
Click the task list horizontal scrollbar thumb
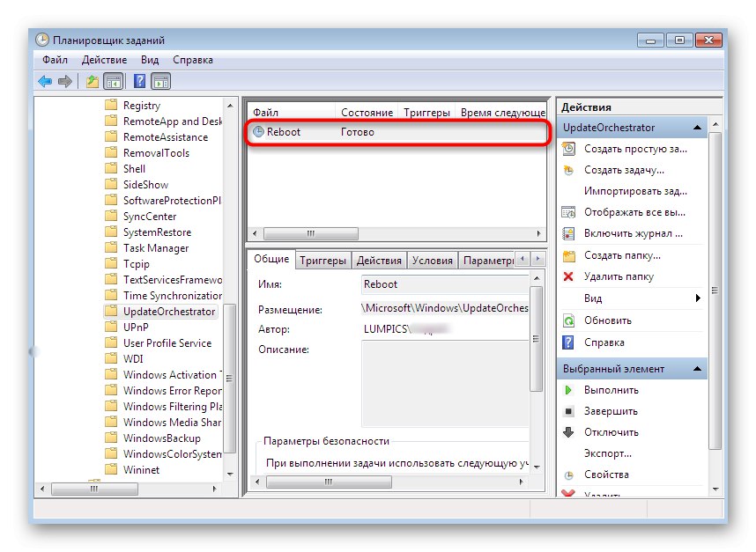310,233
